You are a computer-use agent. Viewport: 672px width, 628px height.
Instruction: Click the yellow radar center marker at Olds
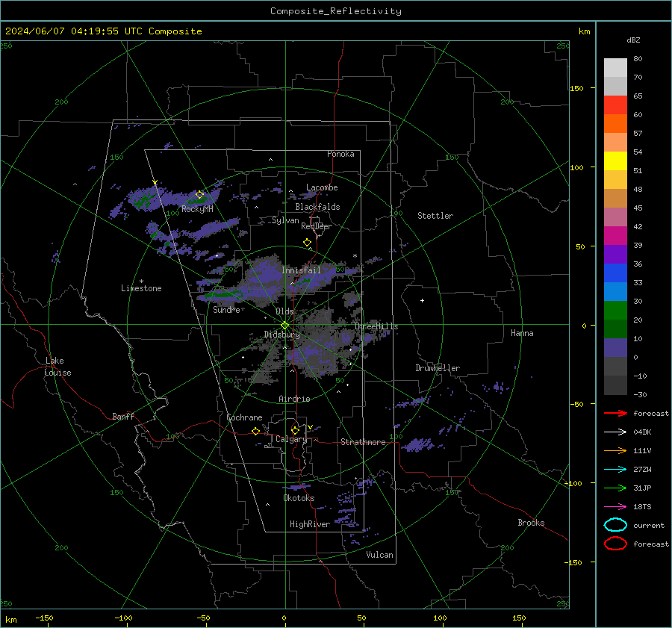[x=284, y=325]
